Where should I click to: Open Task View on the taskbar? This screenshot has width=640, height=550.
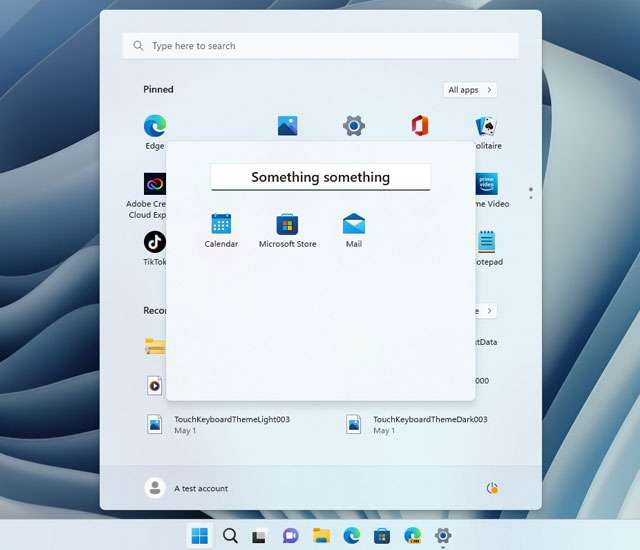[260, 536]
